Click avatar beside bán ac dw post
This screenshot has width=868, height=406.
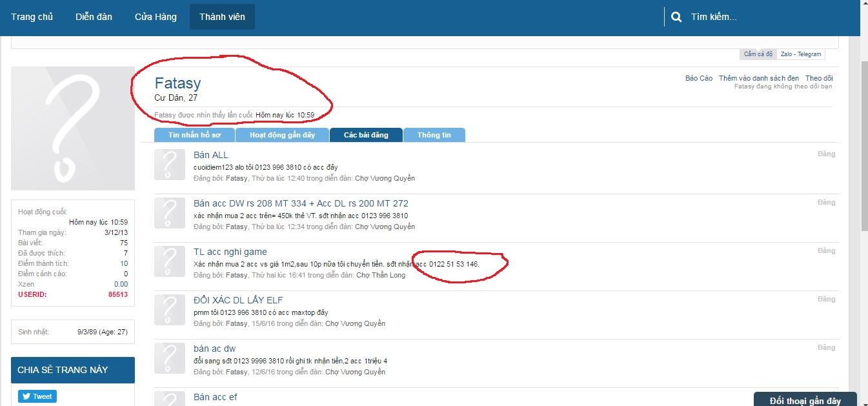[170, 358]
